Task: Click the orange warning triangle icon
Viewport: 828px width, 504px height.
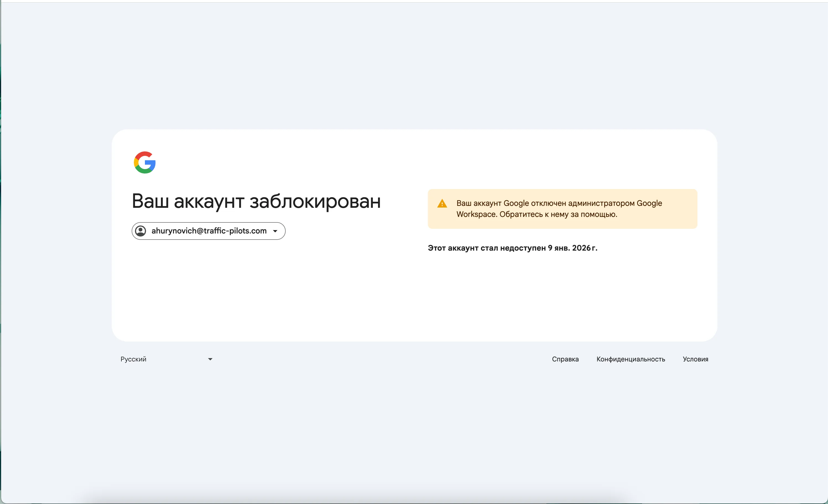Action: tap(442, 203)
